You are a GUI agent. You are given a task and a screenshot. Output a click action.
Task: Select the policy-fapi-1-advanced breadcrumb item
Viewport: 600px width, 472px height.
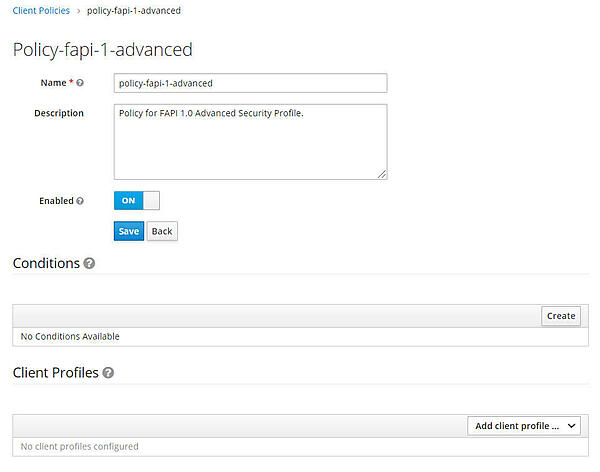tap(134, 10)
